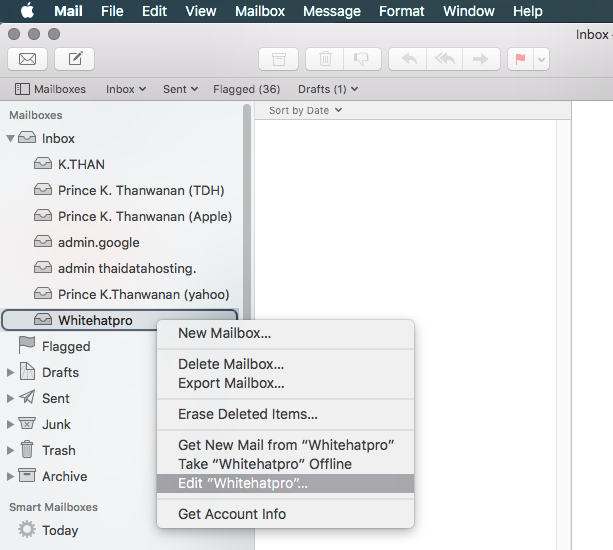Choose Take "Whitehatpro" Offline
The width and height of the screenshot is (613, 550).
[285, 464]
